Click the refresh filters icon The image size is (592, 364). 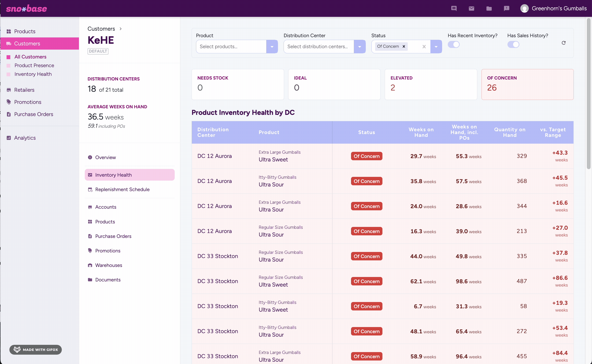564,43
